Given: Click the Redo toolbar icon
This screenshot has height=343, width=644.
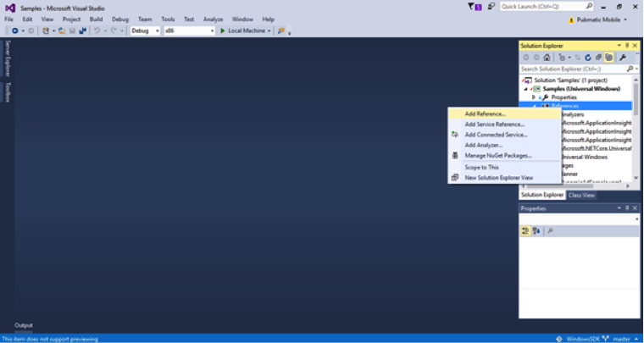Looking at the screenshot, I should point(114,30).
